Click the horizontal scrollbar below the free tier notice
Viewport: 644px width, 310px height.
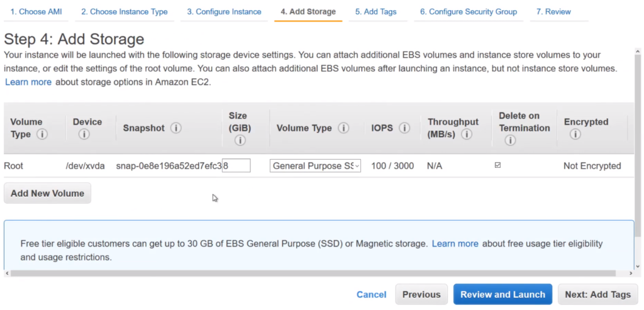pos(314,274)
